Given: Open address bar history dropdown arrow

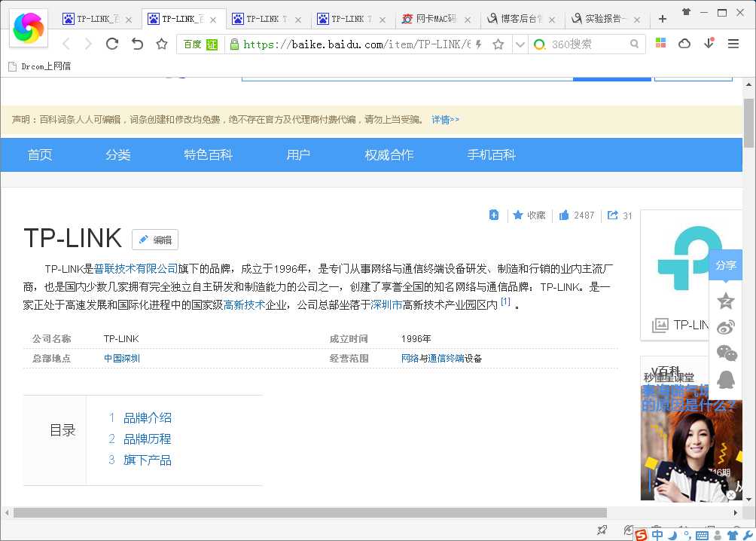Looking at the screenshot, I should (520, 44).
